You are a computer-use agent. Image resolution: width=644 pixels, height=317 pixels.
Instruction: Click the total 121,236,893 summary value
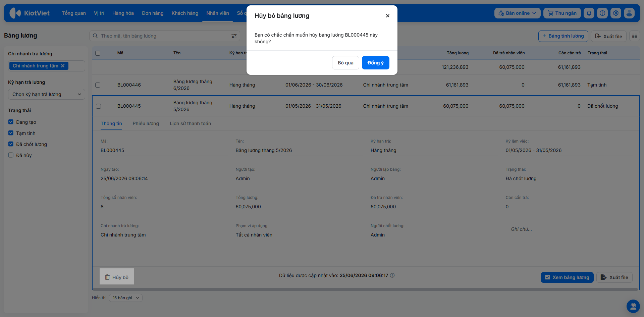point(455,67)
